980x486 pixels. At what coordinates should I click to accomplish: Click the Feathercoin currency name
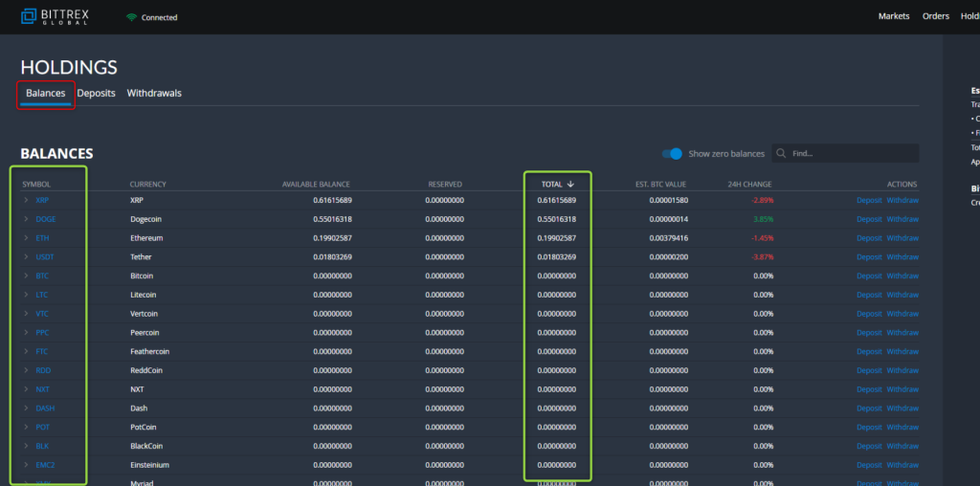click(x=149, y=352)
